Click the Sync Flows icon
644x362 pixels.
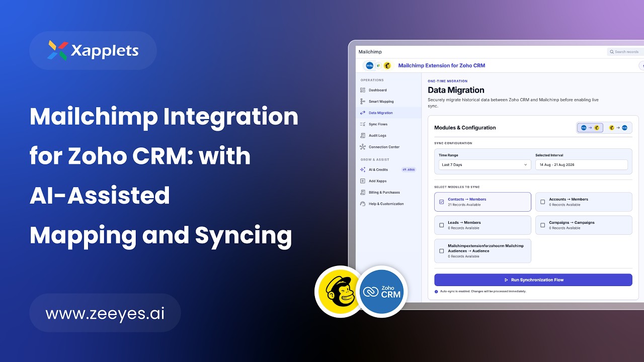[x=363, y=124]
